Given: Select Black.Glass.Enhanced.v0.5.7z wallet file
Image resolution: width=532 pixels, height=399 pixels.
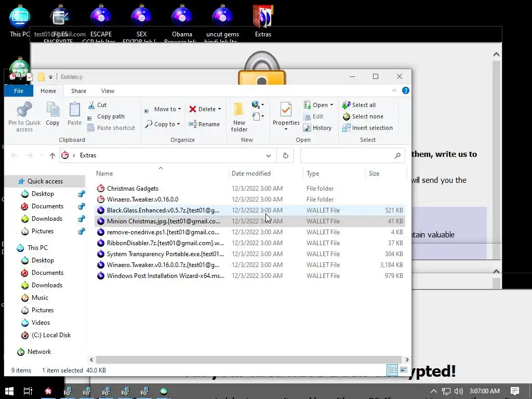Looking at the screenshot, I should tap(249, 210).
